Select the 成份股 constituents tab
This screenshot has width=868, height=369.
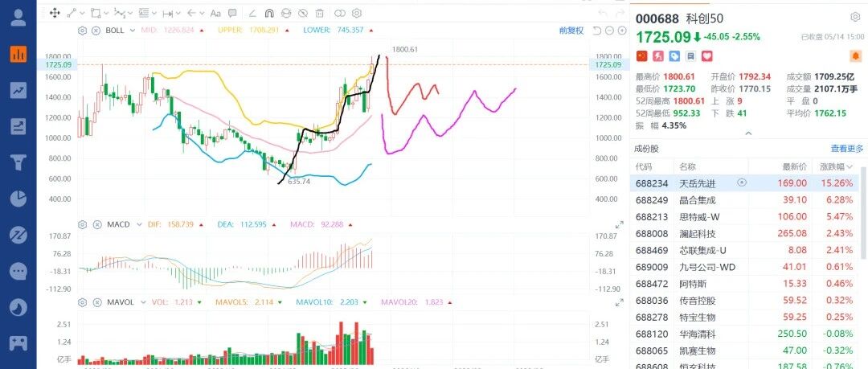point(647,149)
